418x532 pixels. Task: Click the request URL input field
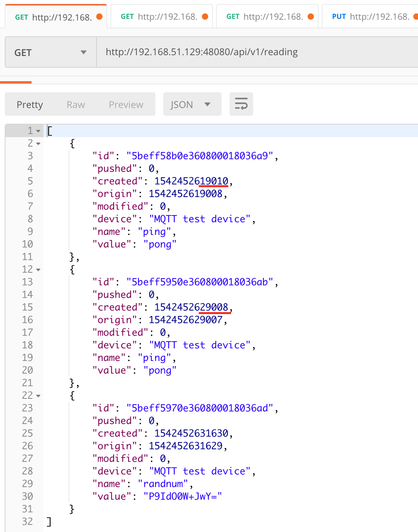(258, 52)
